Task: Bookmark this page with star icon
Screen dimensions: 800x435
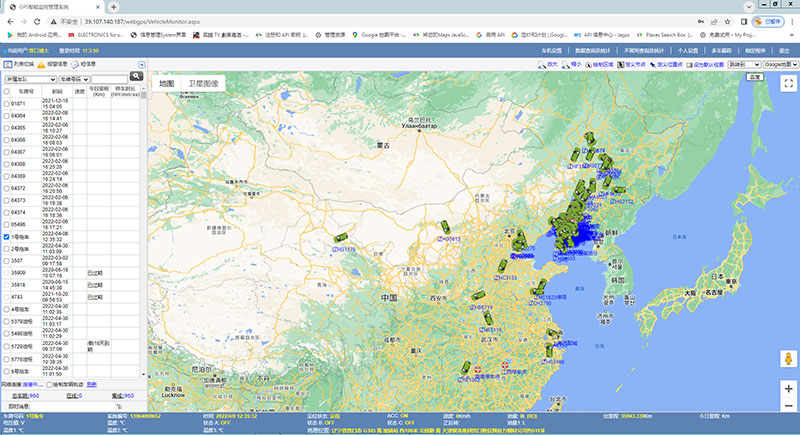Action: pyautogui.click(x=728, y=21)
